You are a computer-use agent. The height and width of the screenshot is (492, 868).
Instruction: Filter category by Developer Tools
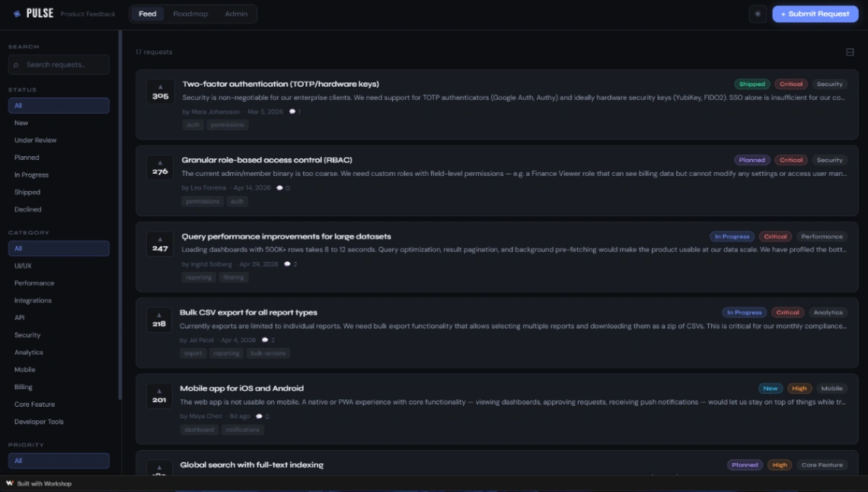tap(59, 422)
